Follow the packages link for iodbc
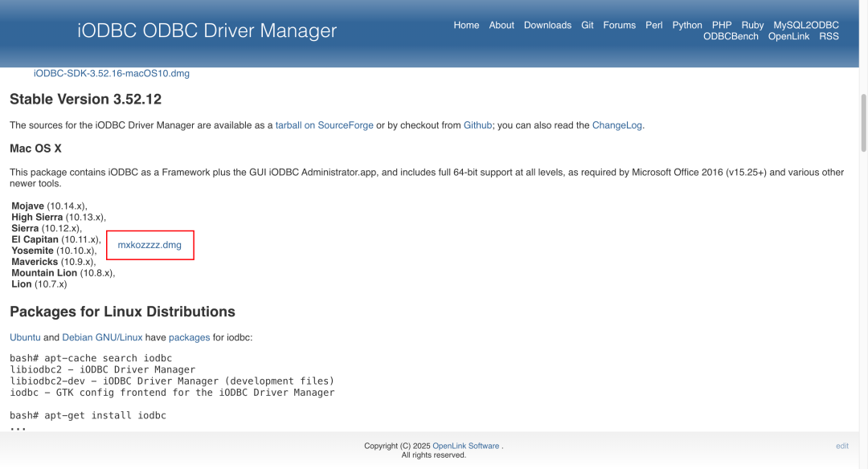 click(x=190, y=337)
